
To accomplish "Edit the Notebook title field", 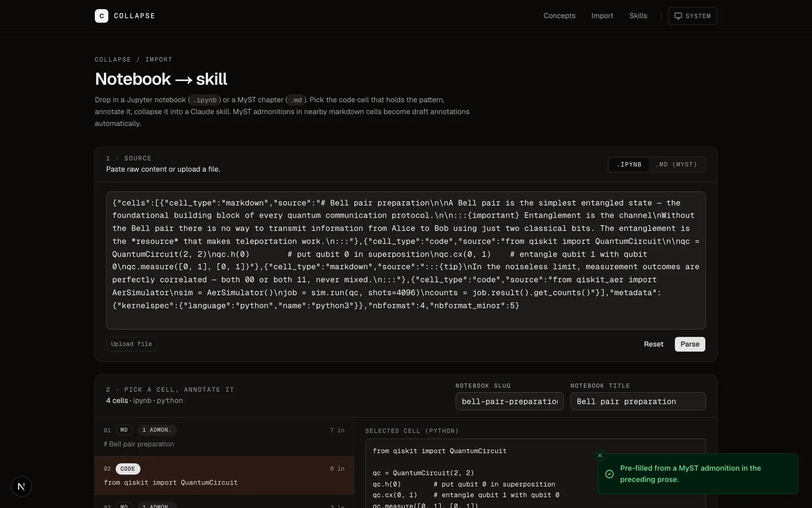I will [x=638, y=401].
